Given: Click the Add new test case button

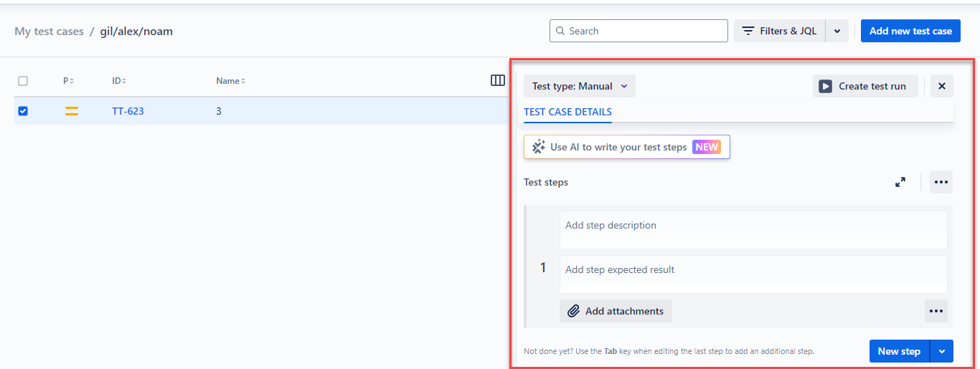Looking at the screenshot, I should [x=910, y=31].
